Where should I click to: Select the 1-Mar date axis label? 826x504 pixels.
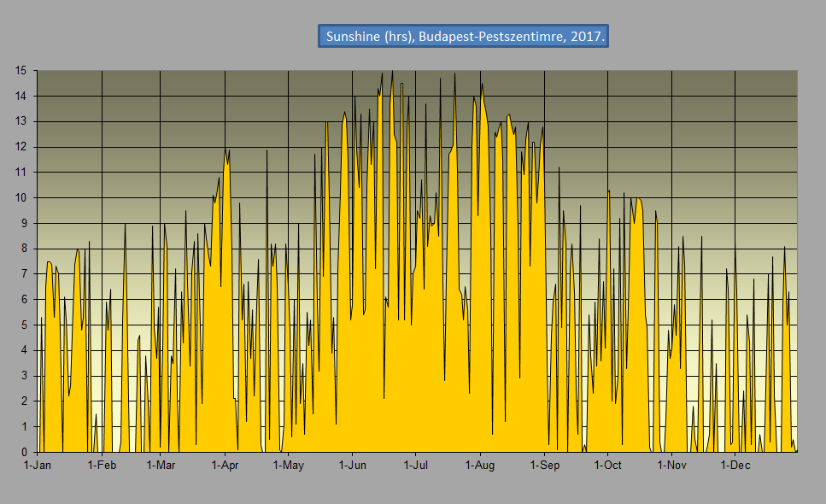point(161,466)
